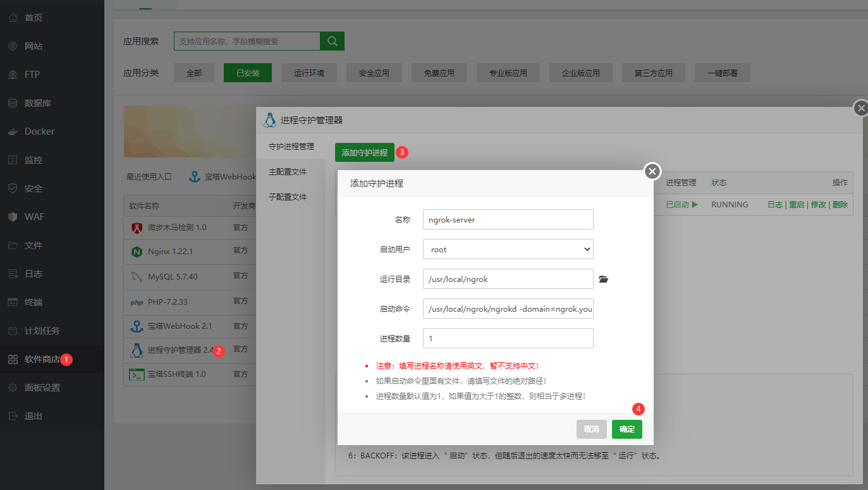Toggle the 已启动 process status

pyautogui.click(x=682, y=205)
